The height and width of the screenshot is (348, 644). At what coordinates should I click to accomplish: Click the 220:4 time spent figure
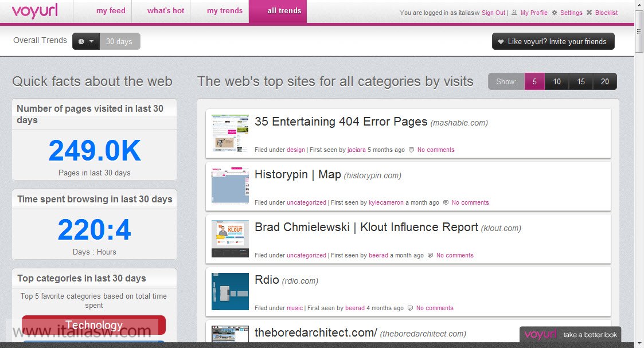point(95,229)
